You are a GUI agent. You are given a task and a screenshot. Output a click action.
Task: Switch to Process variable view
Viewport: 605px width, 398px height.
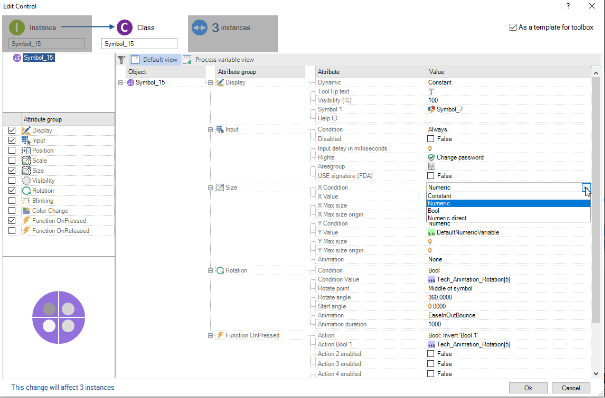220,60
